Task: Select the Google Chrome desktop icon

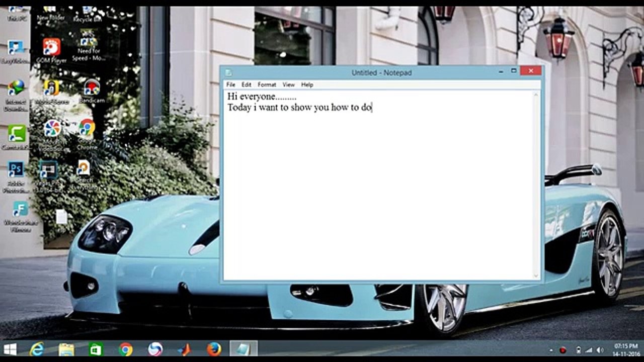Action: tap(87, 134)
